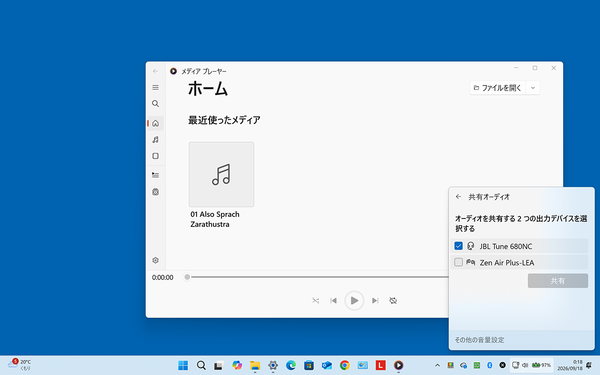Click the Play button
This screenshot has height=375, width=600.
tap(354, 301)
